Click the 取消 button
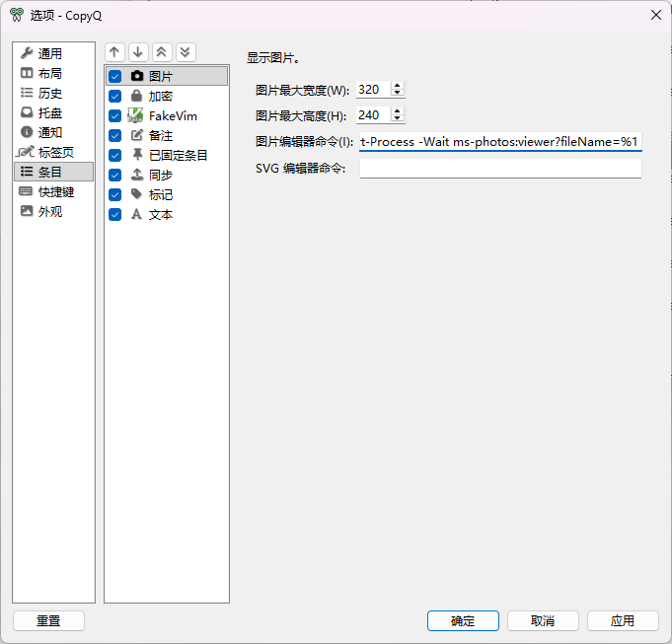This screenshot has width=672, height=644. pyautogui.click(x=543, y=620)
